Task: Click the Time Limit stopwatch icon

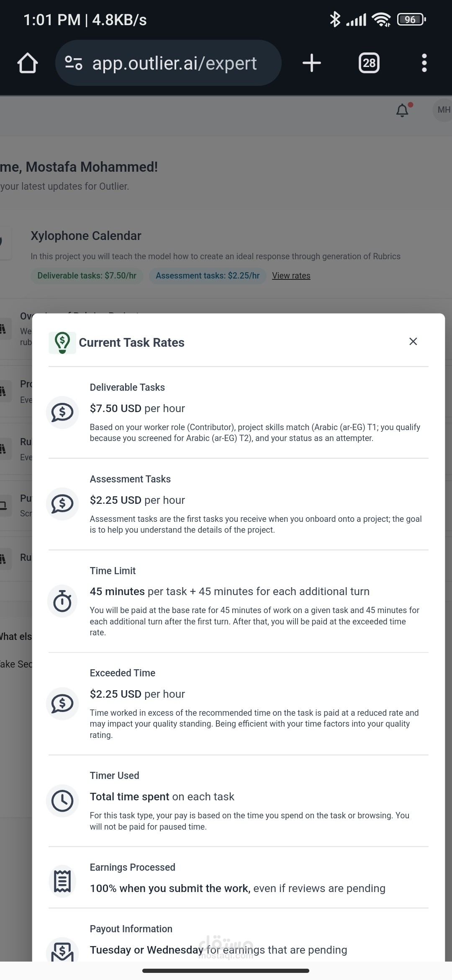Action: 62,601
